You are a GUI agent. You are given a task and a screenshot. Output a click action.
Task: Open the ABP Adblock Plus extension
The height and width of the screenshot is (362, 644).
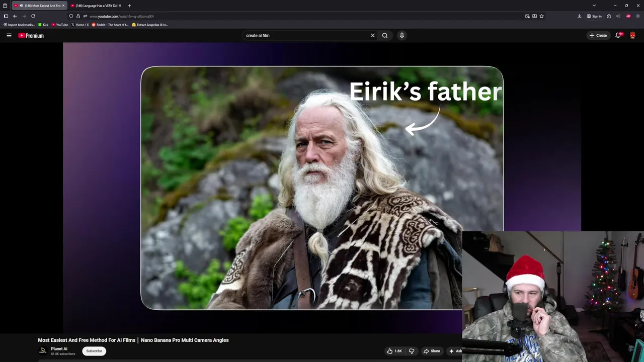[x=628, y=16]
